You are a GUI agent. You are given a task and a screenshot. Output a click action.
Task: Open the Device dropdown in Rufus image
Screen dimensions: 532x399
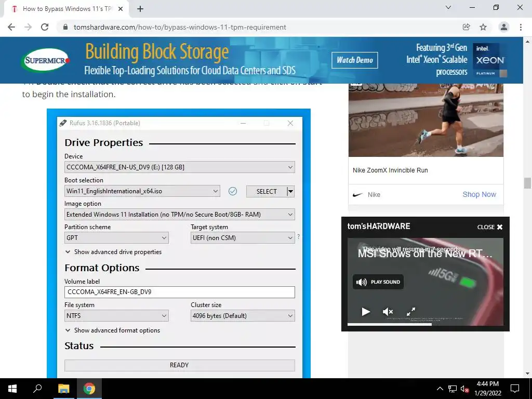179,167
